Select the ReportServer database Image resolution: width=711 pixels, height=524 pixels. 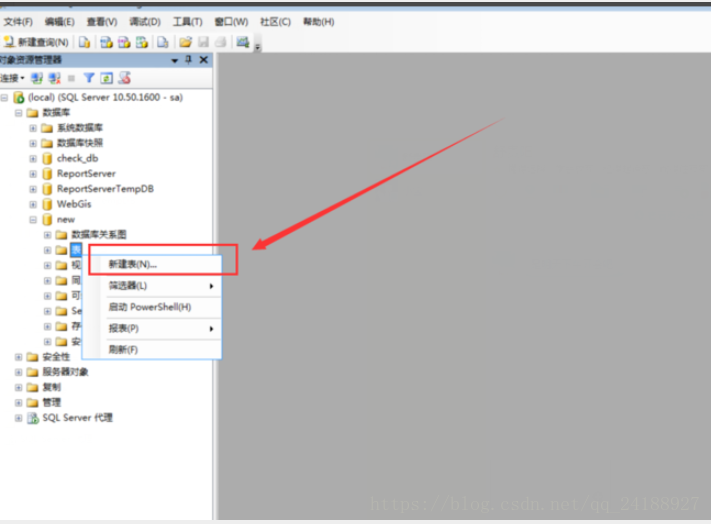(x=86, y=174)
